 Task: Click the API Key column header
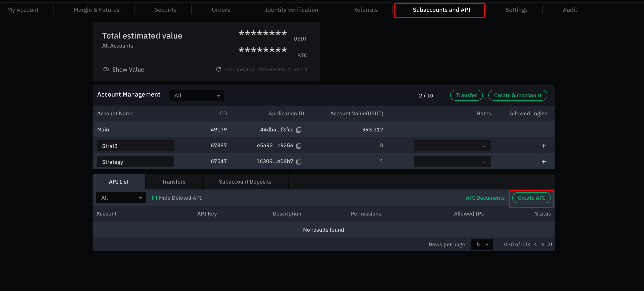click(x=207, y=214)
